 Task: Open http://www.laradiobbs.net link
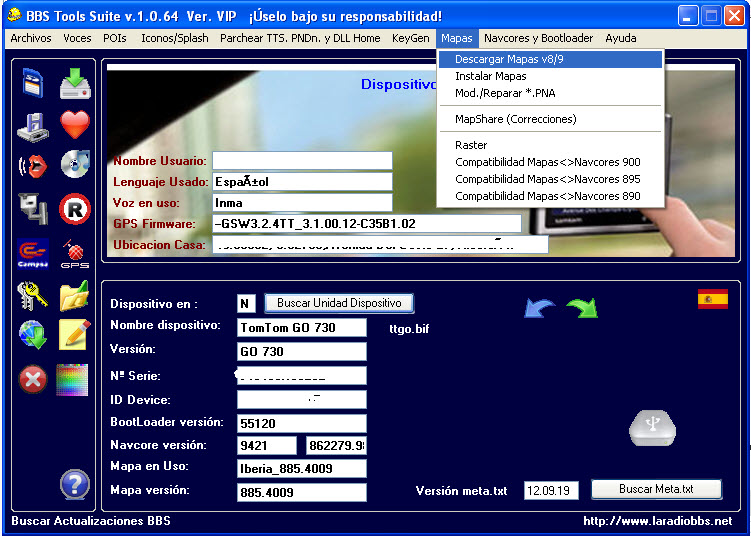click(658, 521)
